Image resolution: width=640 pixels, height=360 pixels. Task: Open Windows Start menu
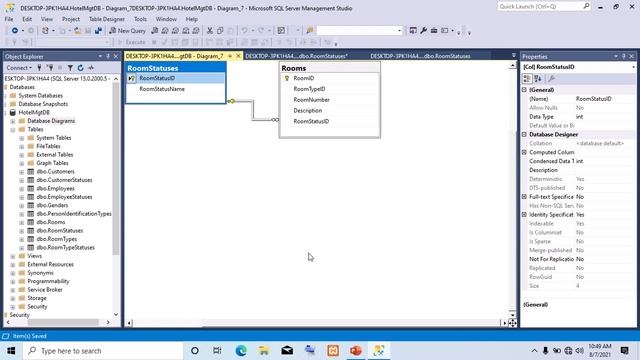pyautogui.click(x=11, y=351)
